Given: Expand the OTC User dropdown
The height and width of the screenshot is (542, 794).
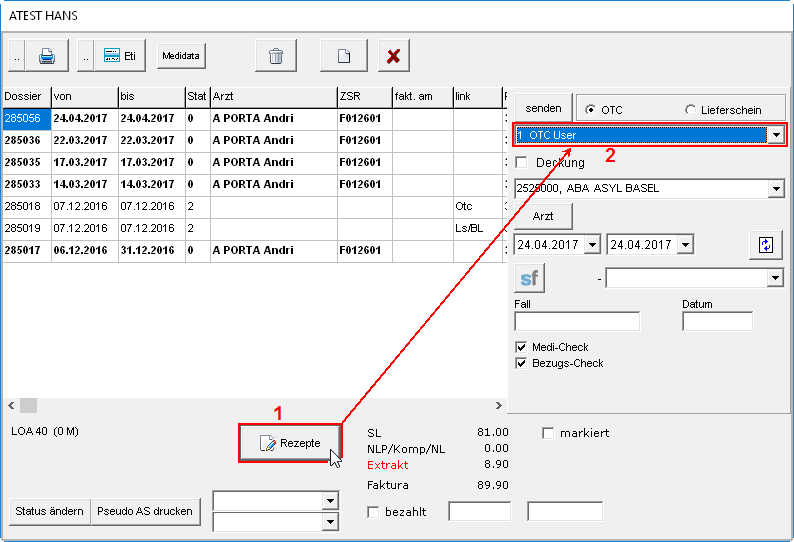Looking at the screenshot, I should click(776, 135).
